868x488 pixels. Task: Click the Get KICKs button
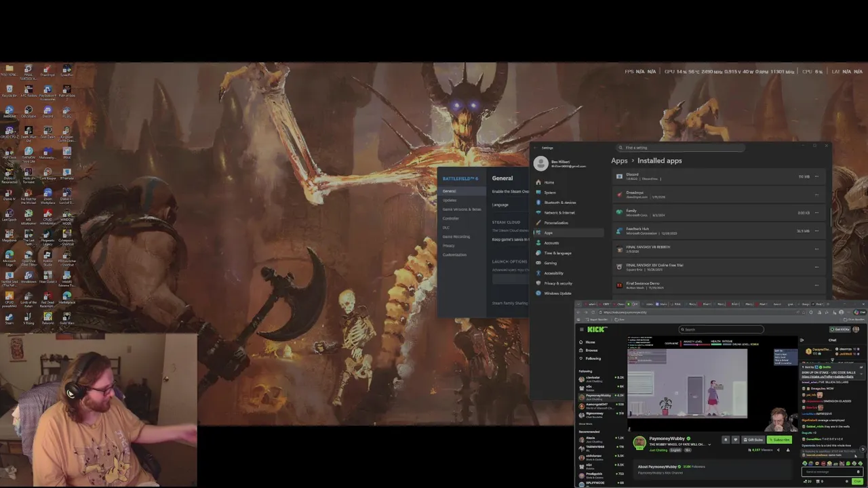(840, 329)
